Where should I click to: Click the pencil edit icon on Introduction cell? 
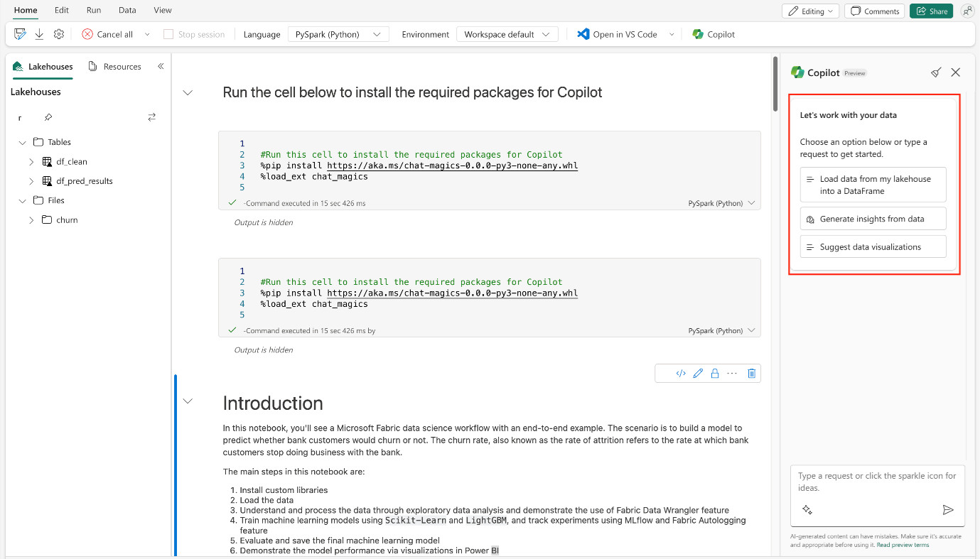698,373
